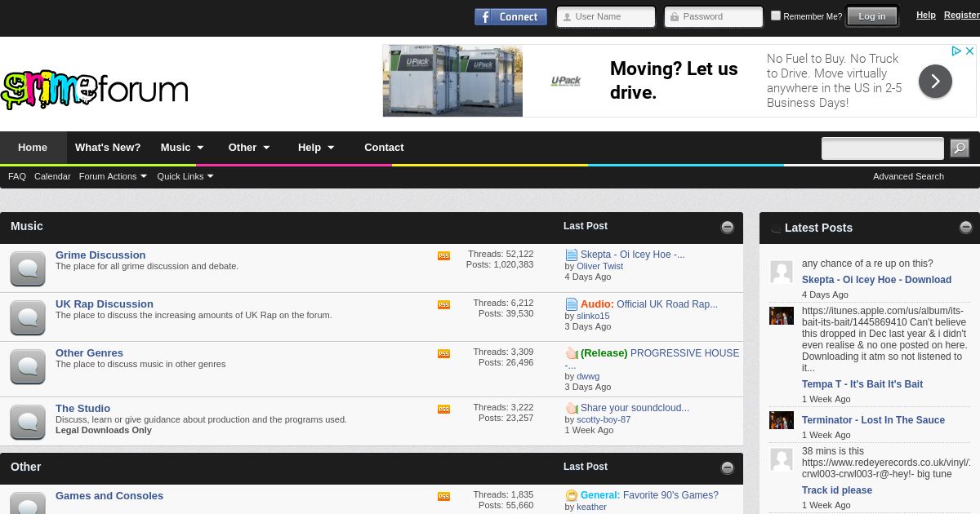The width and height of the screenshot is (980, 514).
Task: Open the Grime Discussion RSS feed icon
Action: click(x=443, y=255)
